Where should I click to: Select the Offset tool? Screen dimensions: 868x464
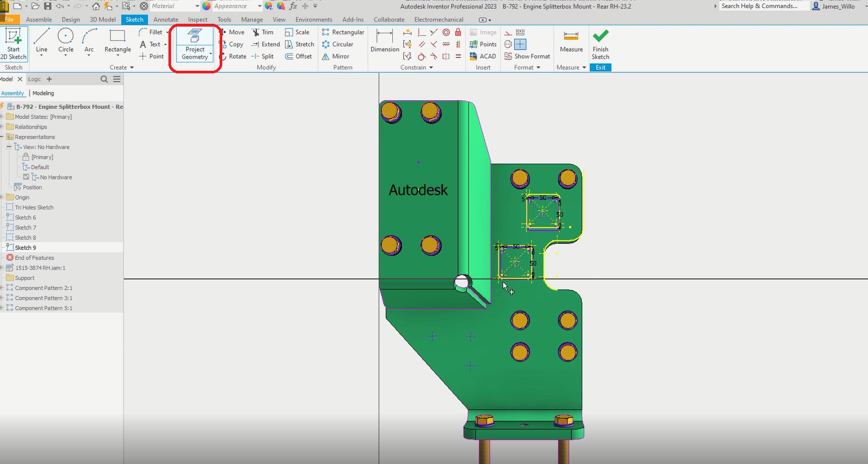pos(298,56)
